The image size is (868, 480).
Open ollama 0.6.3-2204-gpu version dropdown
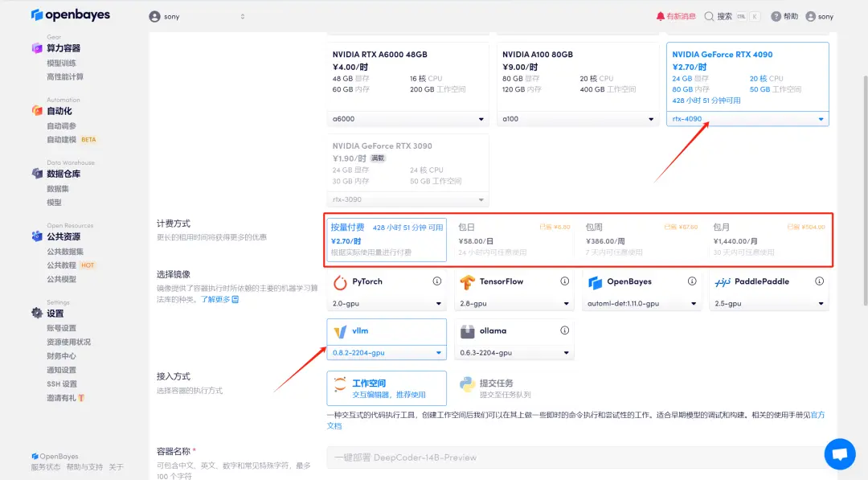(514, 353)
